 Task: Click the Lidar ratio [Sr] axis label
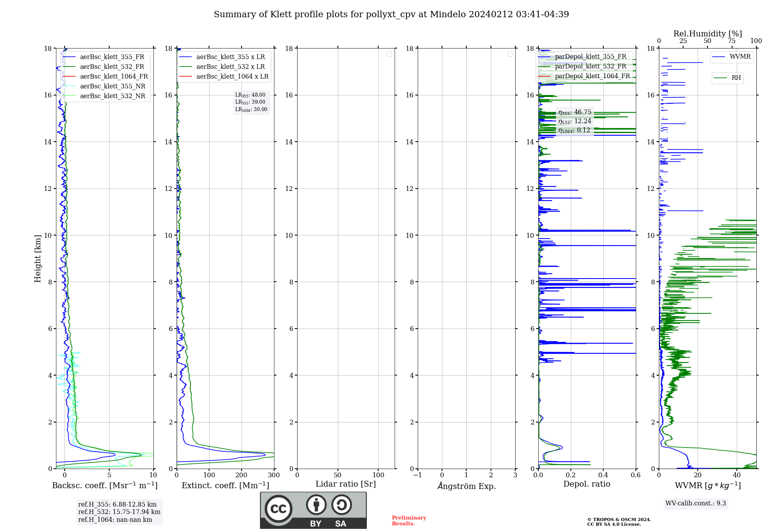tap(346, 484)
